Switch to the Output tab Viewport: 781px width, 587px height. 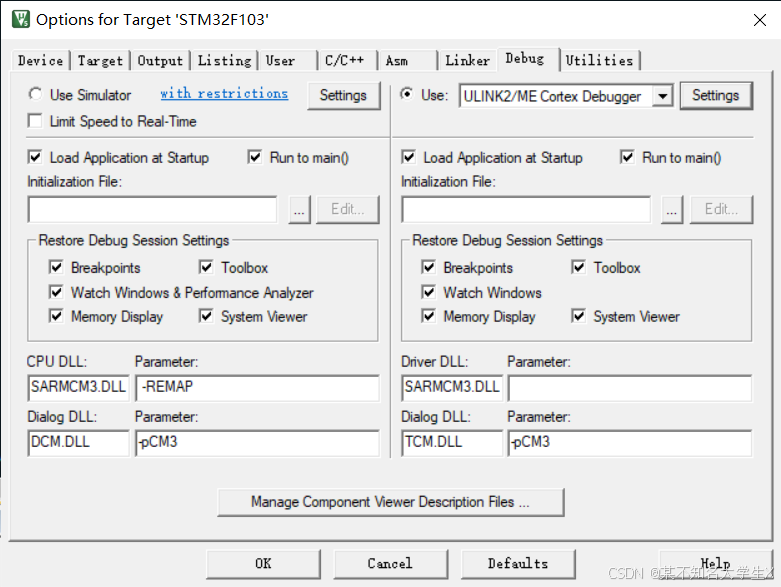coord(160,61)
